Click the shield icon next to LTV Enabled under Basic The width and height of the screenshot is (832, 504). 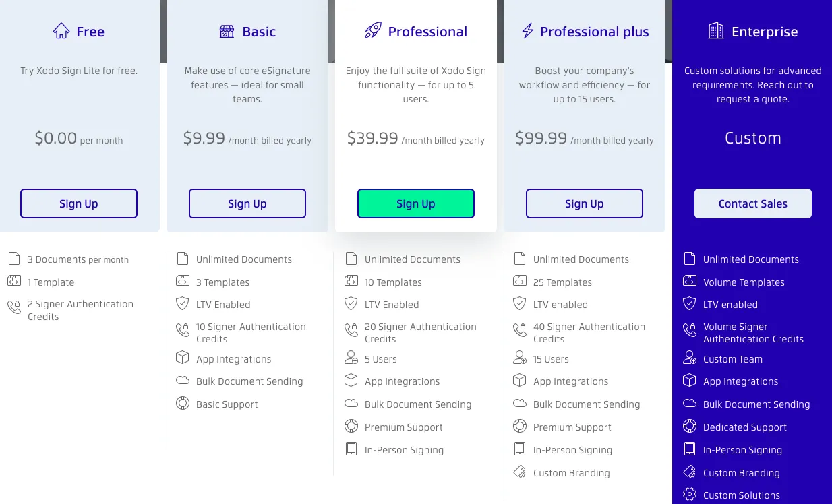pos(182,303)
